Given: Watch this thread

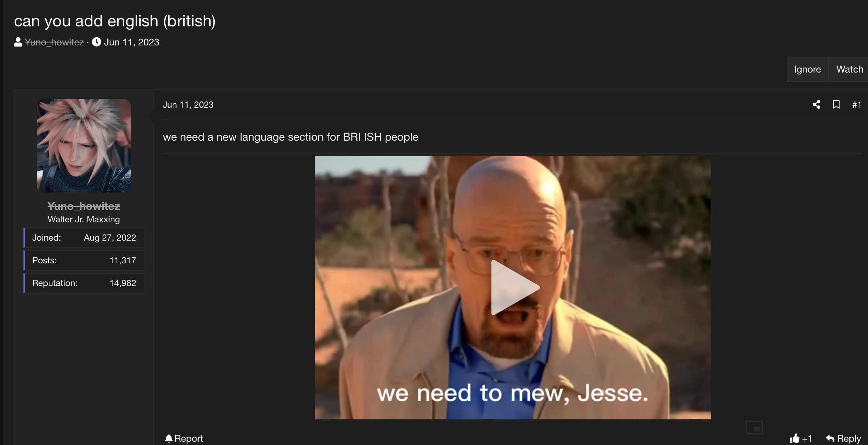Looking at the screenshot, I should click(849, 69).
